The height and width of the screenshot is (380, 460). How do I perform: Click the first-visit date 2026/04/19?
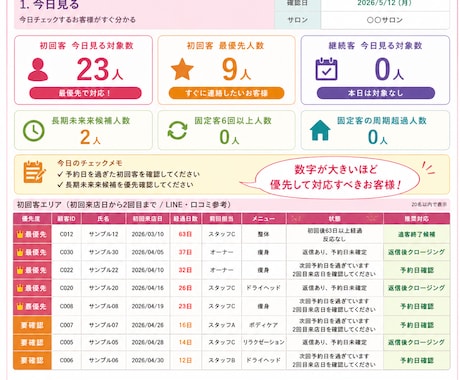148,306
